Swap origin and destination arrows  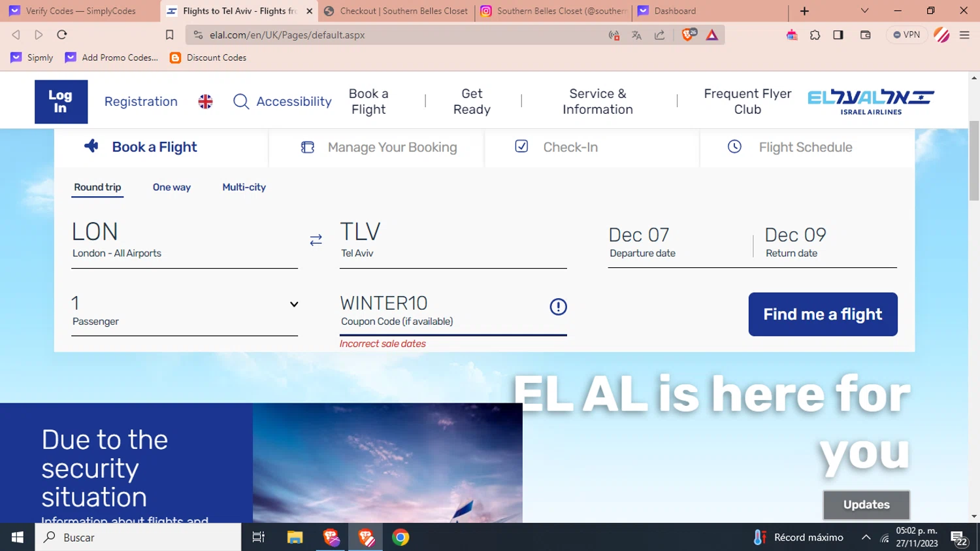coord(316,241)
